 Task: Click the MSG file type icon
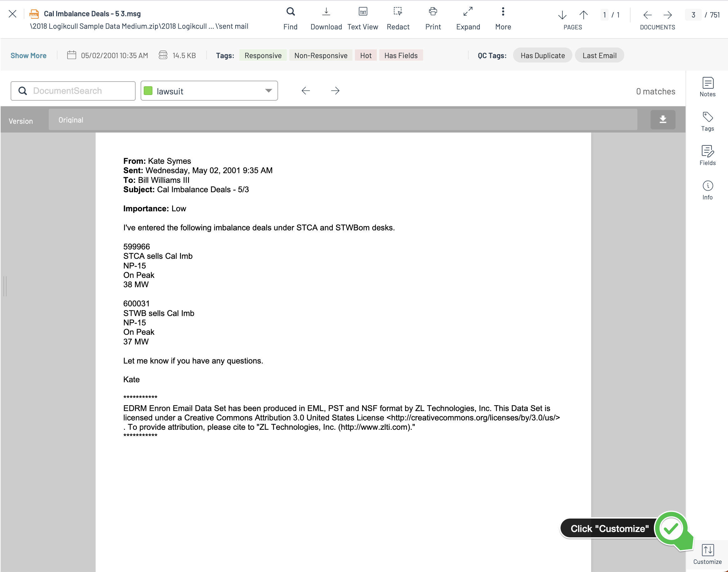(x=34, y=14)
